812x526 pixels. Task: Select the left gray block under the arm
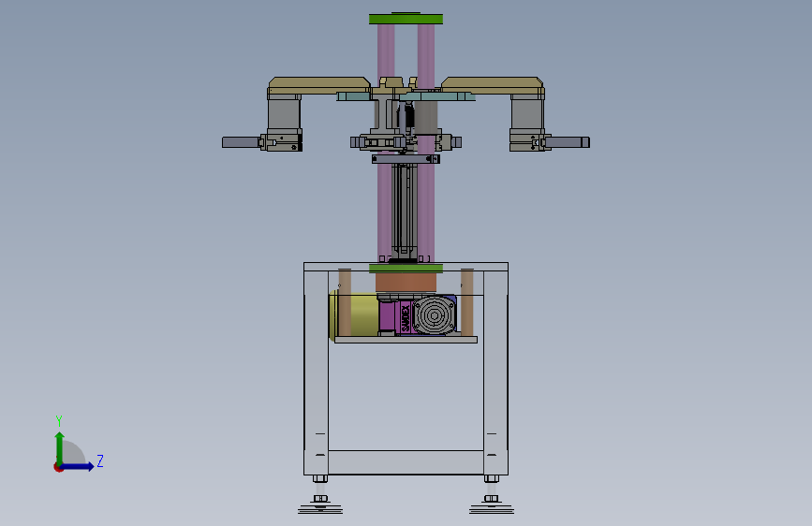(x=283, y=114)
